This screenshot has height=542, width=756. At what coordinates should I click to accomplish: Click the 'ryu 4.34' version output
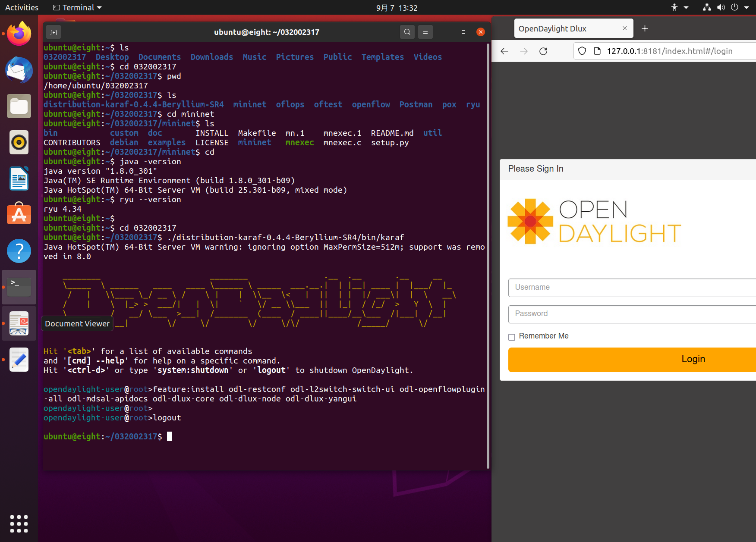point(63,209)
